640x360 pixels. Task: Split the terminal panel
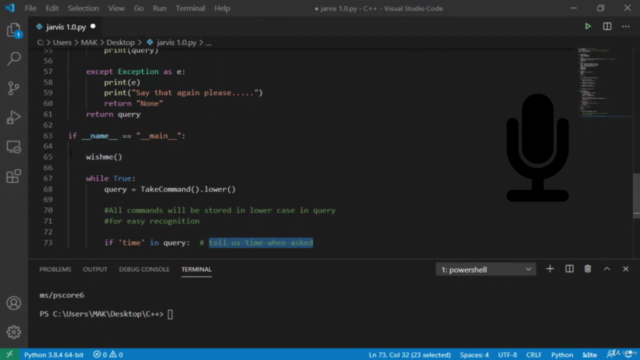click(x=569, y=269)
